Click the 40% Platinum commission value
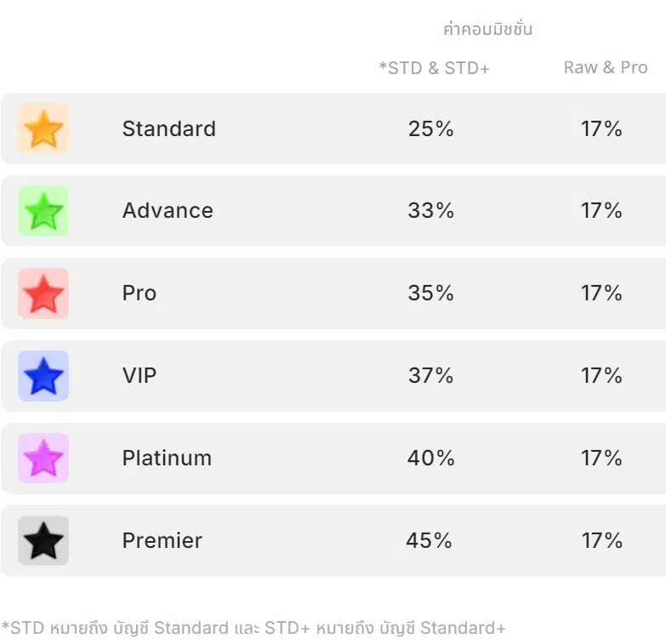 tap(431, 458)
